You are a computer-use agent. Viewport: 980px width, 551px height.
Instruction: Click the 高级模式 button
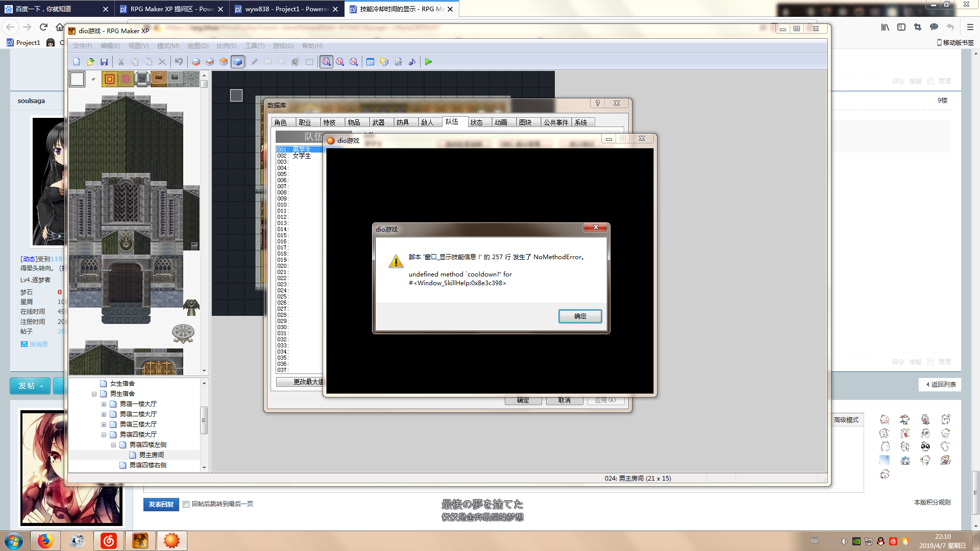pos(846,420)
